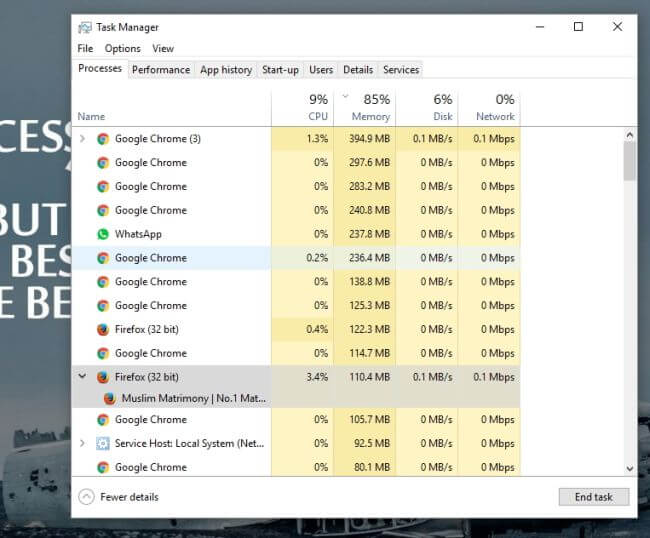This screenshot has height=538, width=650.
Task: Select the WhatsApp process row
Action: [296, 234]
